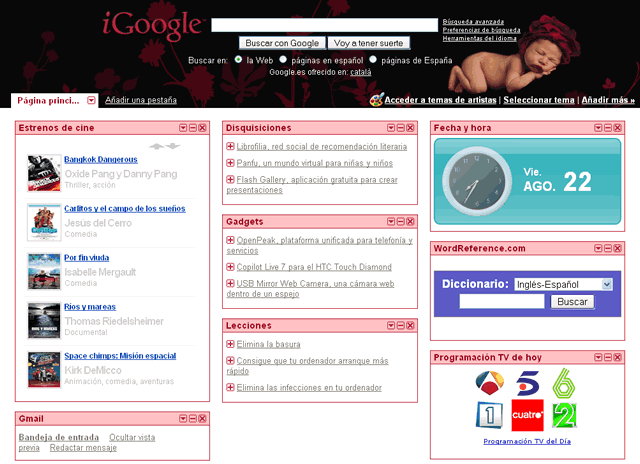Close the Disquisiciones gadget
640x464 pixels.
[411, 128]
